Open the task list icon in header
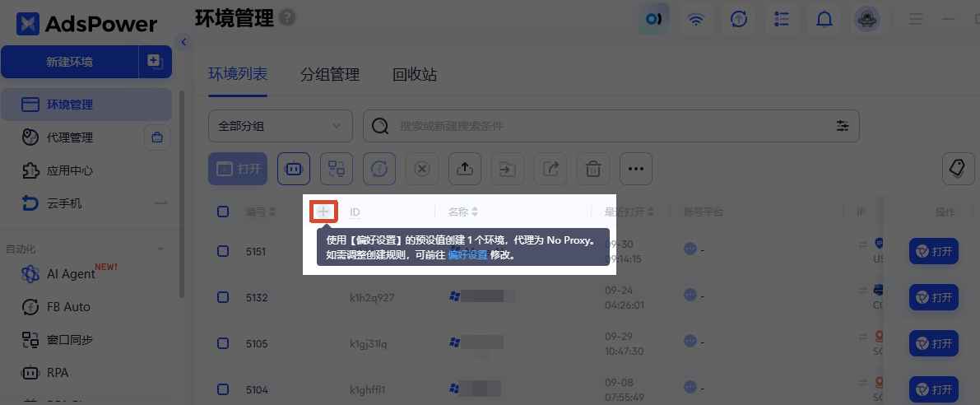Viewport: 980px width, 405px height. 781,19
